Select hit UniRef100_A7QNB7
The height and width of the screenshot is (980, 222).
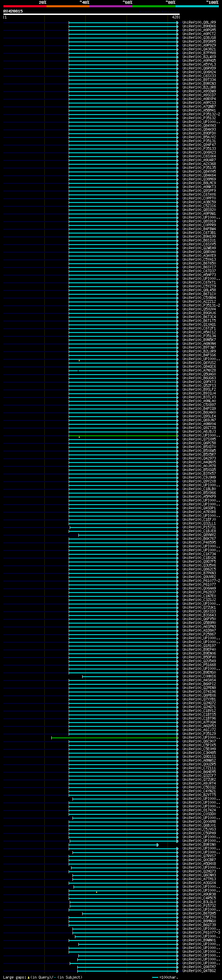199,106
